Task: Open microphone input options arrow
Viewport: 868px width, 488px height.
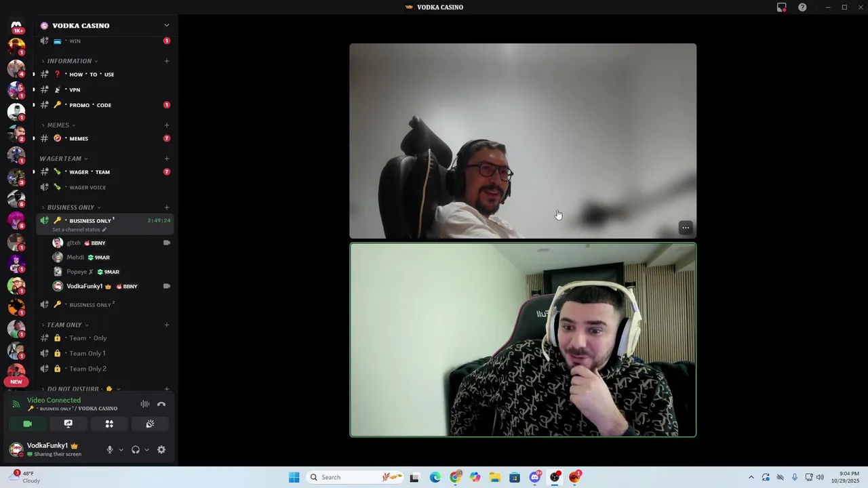Action: 121,449
